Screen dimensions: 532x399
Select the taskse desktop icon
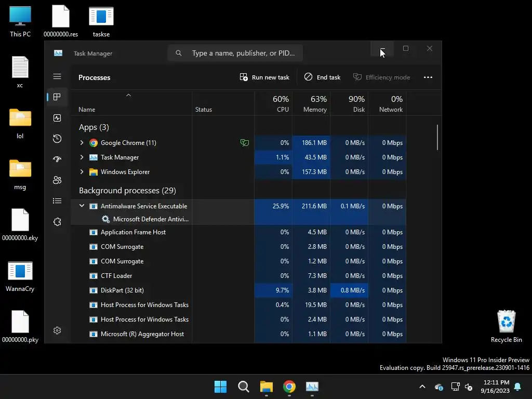click(101, 22)
